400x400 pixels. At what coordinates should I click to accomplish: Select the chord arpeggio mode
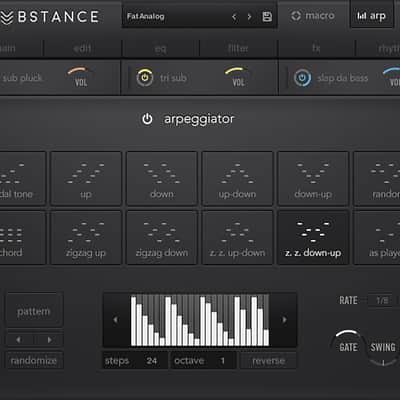pyautogui.click(x=23, y=238)
